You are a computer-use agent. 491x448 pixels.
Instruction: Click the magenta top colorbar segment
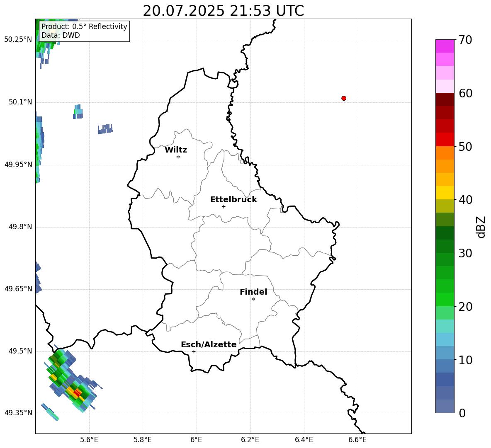(445, 46)
